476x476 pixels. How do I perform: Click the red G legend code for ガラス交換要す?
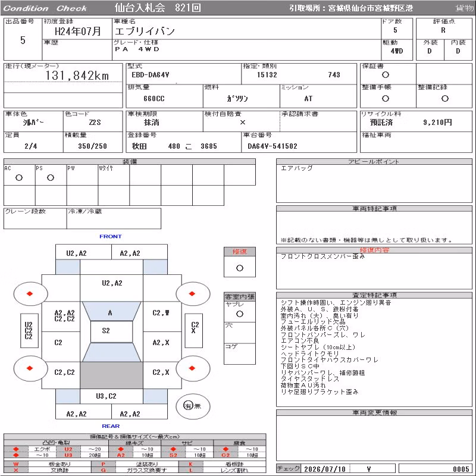click(x=103, y=470)
